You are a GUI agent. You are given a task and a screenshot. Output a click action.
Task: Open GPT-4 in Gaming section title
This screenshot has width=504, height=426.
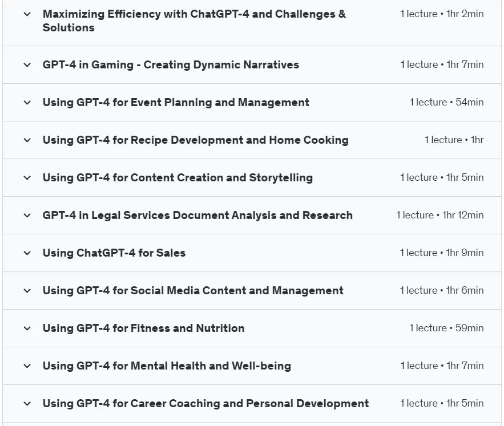click(171, 64)
